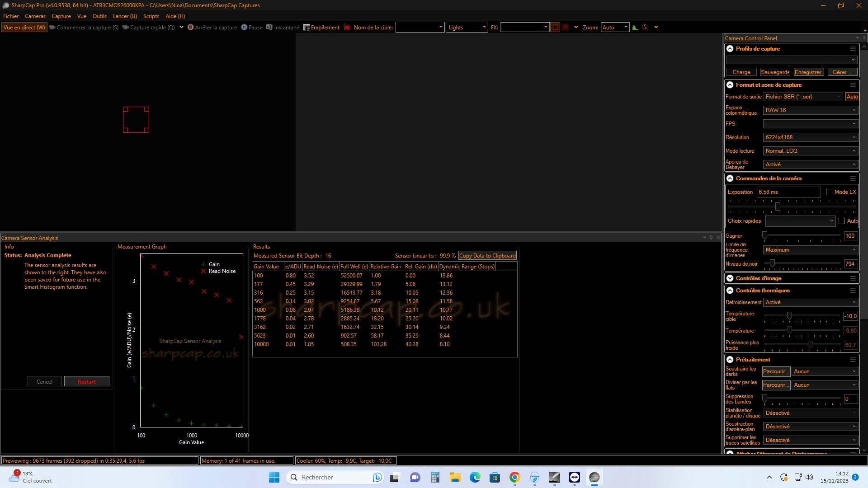Open the Scripts menu
Viewport: 868px width, 488px height.
pos(151,16)
